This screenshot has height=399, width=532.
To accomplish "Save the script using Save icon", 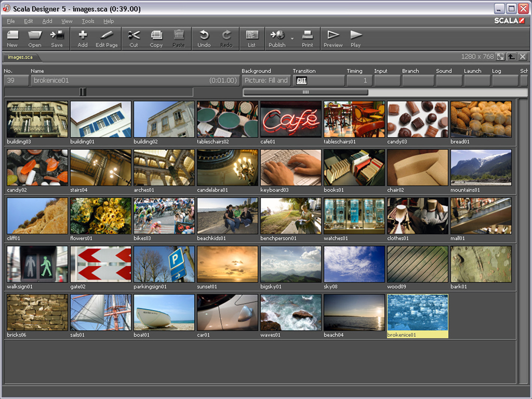I will [x=57, y=37].
